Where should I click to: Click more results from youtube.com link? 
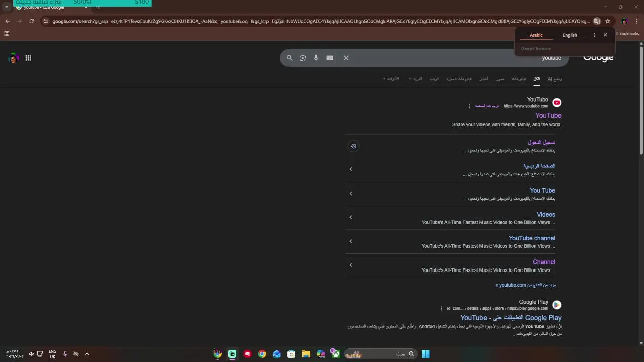tap(526, 285)
